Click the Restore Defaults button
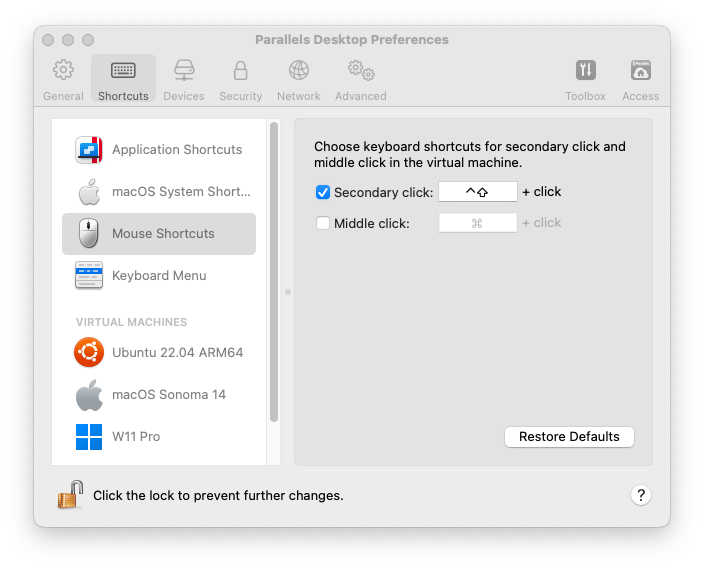Viewport: 704px width, 569px height. tap(569, 437)
